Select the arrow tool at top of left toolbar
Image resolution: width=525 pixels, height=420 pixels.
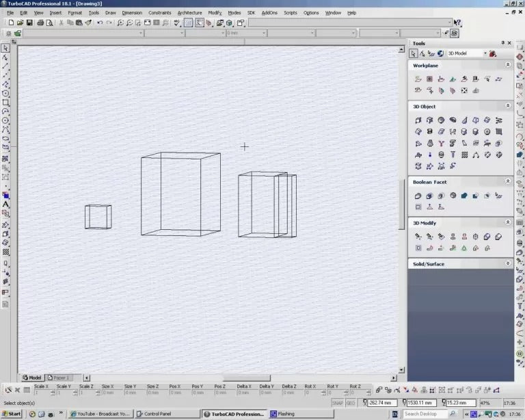click(5, 48)
